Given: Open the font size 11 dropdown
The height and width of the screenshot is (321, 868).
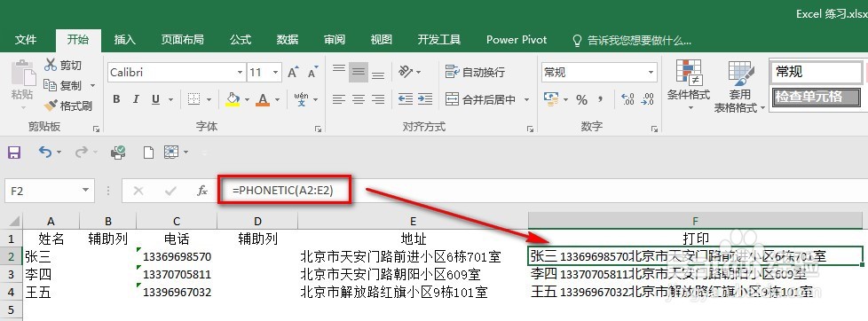Looking at the screenshot, I should (276, 73).
